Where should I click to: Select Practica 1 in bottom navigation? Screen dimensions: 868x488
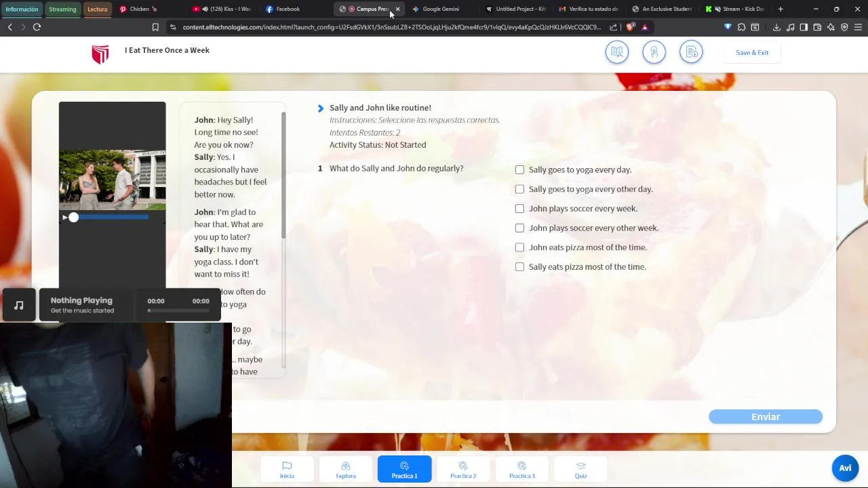(404, 469)
